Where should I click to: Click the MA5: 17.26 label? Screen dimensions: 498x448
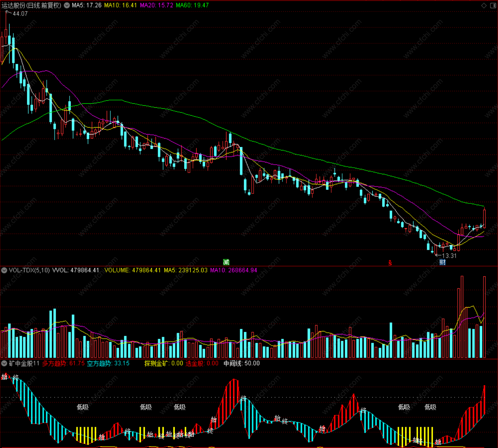[87, 5]
